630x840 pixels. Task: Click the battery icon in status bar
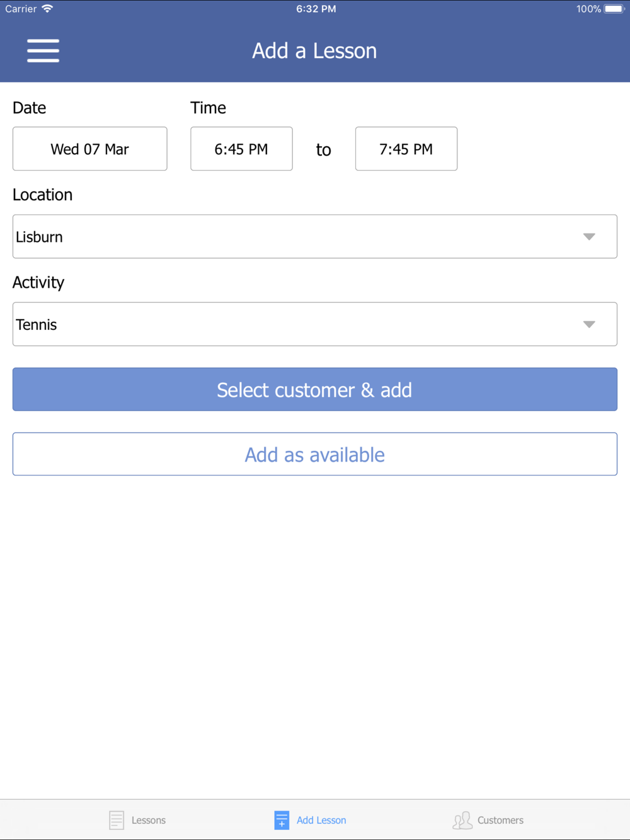pos(614,9)
